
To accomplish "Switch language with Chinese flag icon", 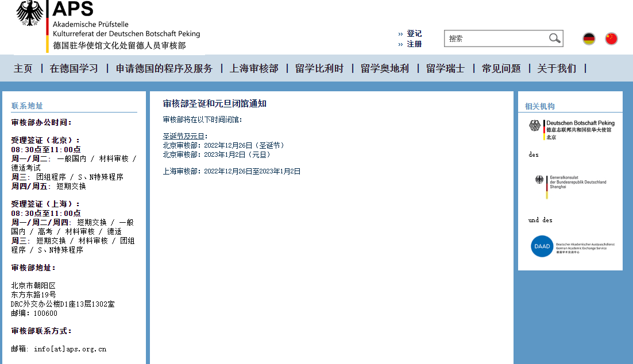I will 611,39.
